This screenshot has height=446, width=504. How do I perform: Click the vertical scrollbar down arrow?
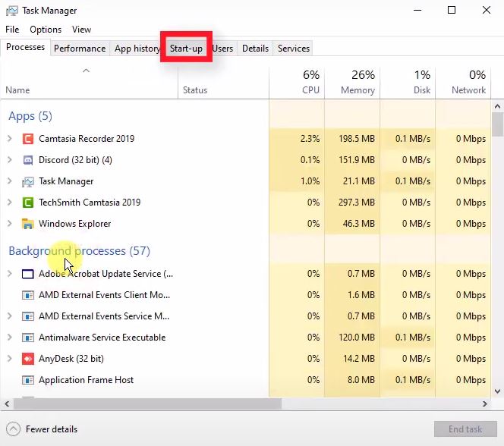point(497,391)
